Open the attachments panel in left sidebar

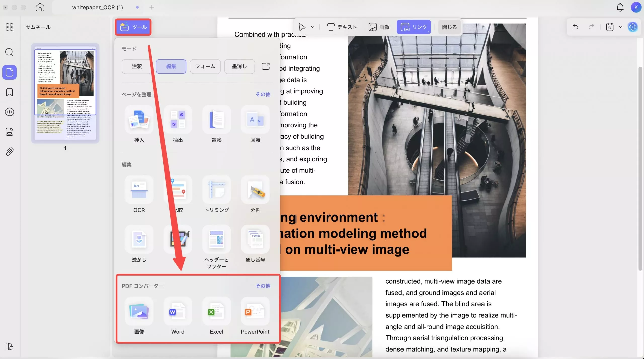[x=10, y=151]
